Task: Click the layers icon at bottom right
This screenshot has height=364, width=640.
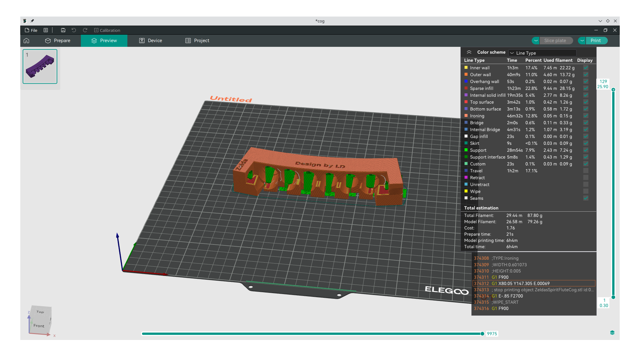Action: [x=612, y=333]
